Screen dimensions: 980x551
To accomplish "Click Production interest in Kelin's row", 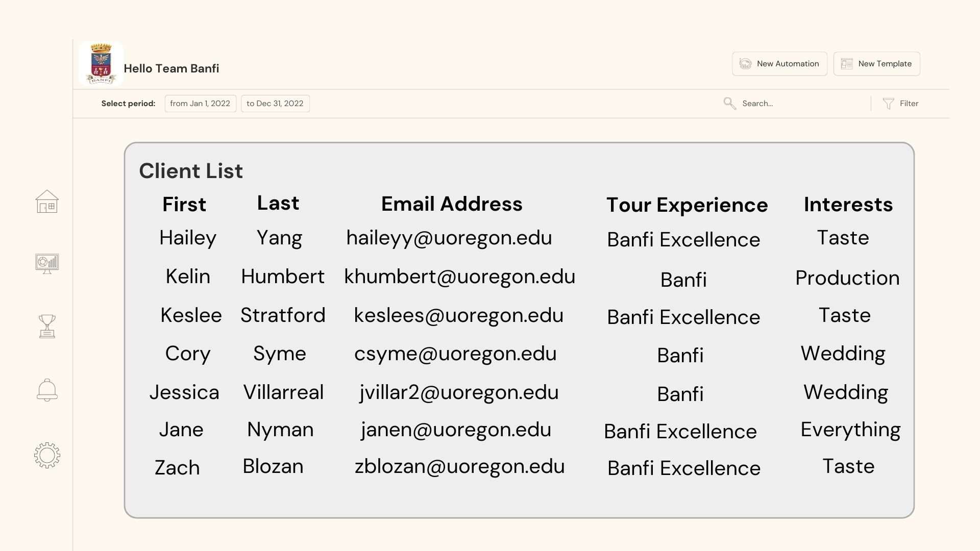I will [847, 278].
